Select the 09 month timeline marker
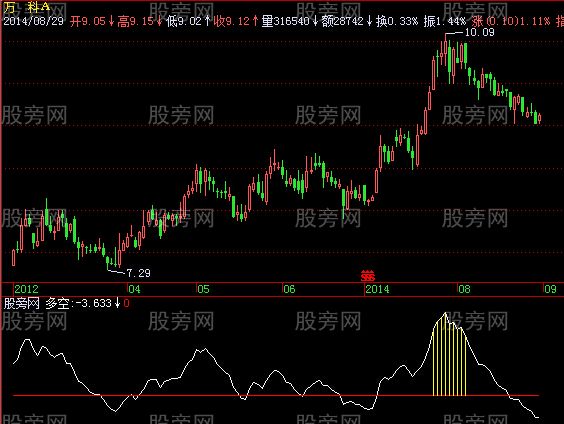564x424 pixels. pyautogui.click(x=550, y=289)
